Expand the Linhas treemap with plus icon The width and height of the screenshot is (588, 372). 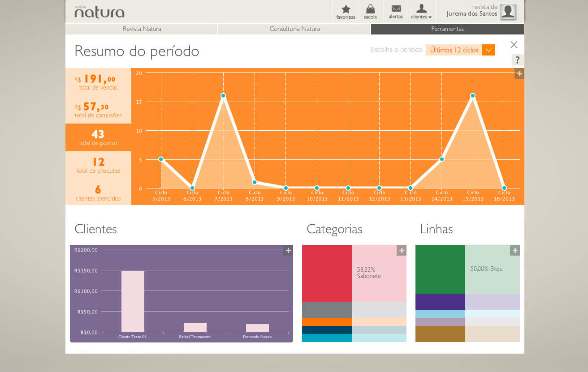[515, 251]
